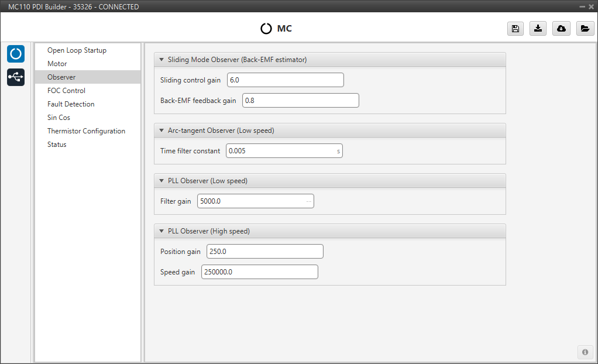The image size is (598, 364).
Task: Switch to the FOC Control page
Action: 66,91
